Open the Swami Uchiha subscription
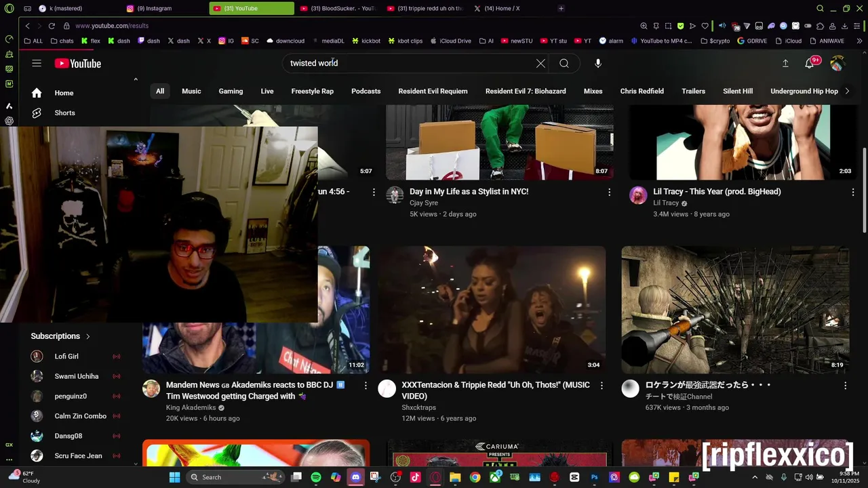868x488 pixels. [x=78, y=376]
